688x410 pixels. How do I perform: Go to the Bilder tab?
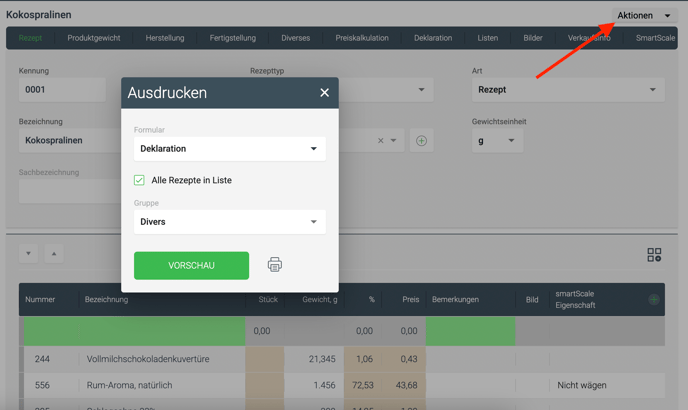[533, 38]
